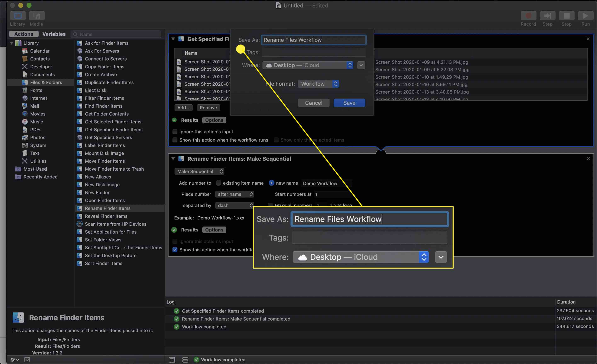This screenshot has width=597, height=364.
Task: Collapse the Get Specified Finder Items action
Action: click(x=173, y=39)
